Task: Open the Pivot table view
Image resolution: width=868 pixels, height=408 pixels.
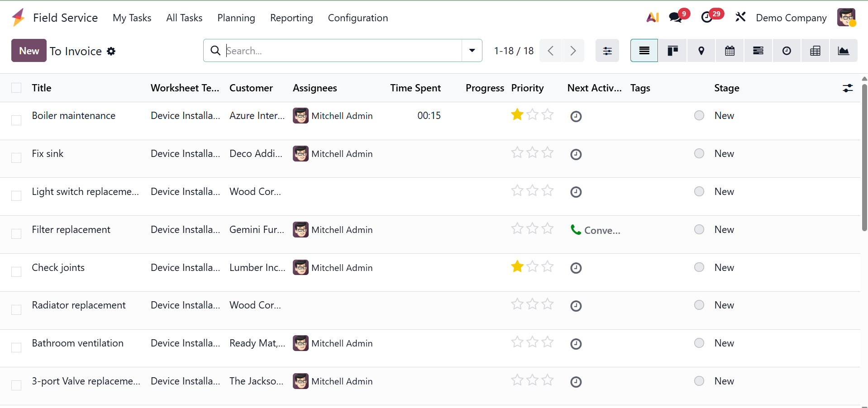Action: click(x=815, y=51)
